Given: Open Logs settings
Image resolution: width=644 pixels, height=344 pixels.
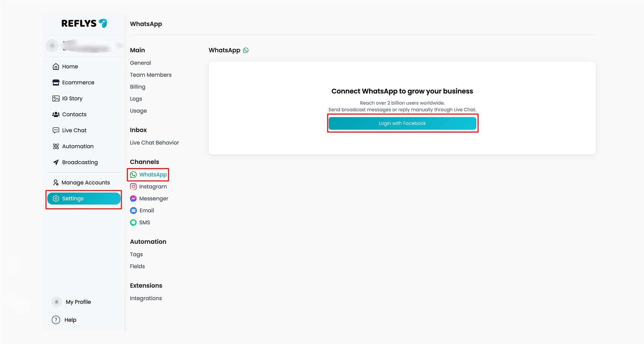Looking at the screenshot, I should [x=136, y=99].
